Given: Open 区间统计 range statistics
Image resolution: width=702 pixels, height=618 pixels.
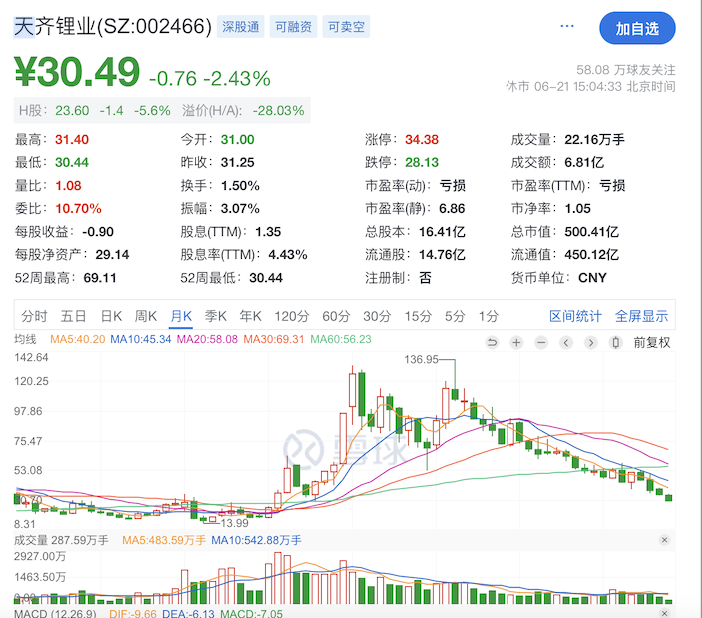Looking at the screenshot, I should click(575, 316).
